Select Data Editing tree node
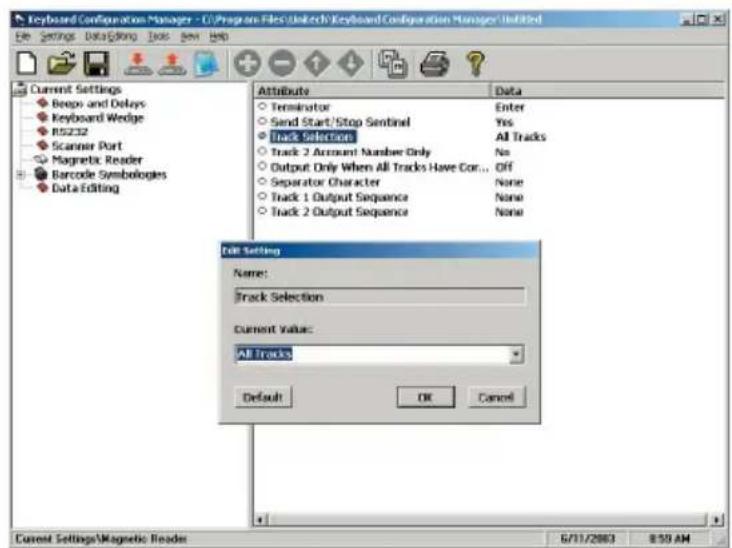 [x=85, y=188]
